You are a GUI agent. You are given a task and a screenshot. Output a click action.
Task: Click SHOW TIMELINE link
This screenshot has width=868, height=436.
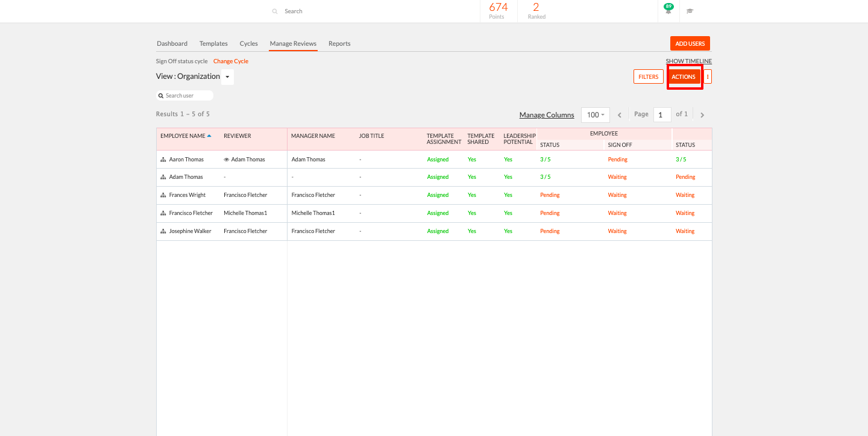click(689, 61)
